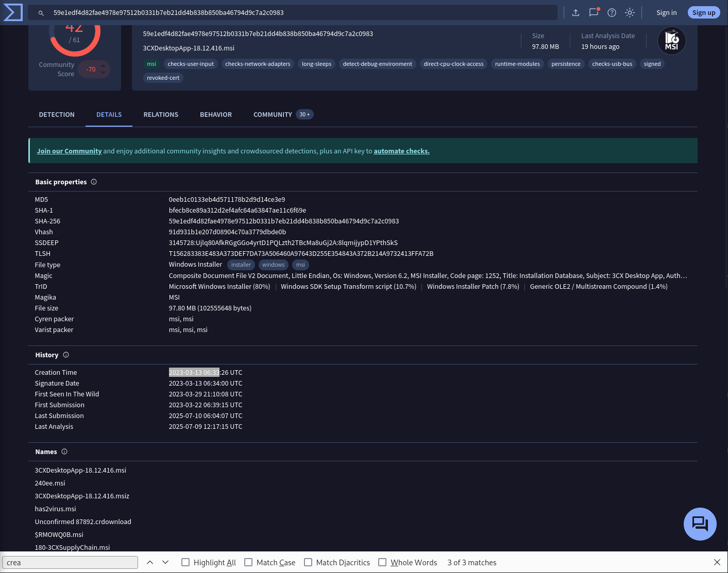The width and height of the screenshot is (728, 573).
Task: Click the msi tag in header
Action: 151,64
